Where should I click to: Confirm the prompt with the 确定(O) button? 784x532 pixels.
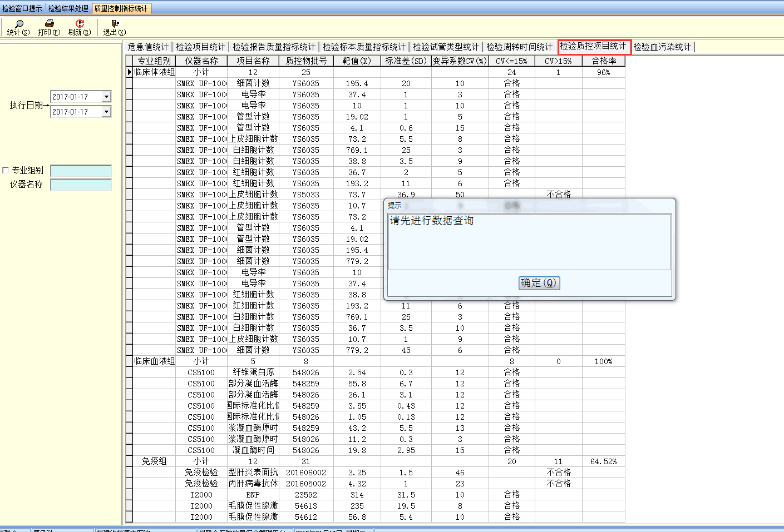click(x=539, y=283)
